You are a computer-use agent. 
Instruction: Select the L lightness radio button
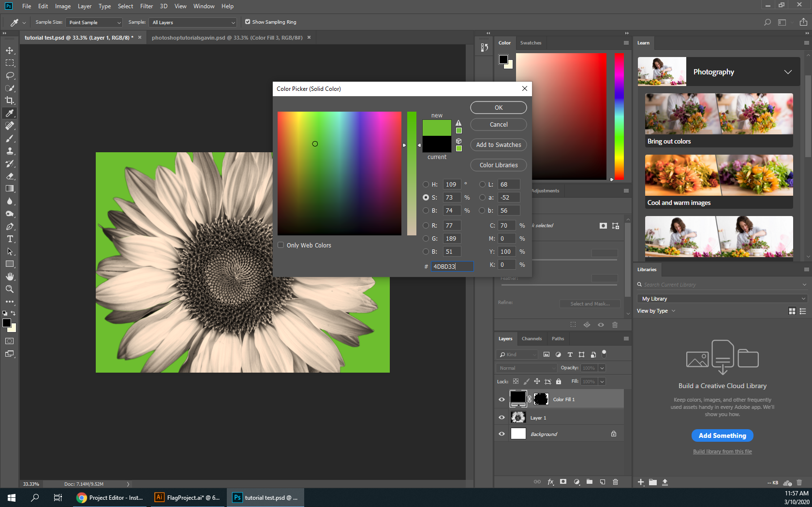pyautogui.click(x=482, y=184)
